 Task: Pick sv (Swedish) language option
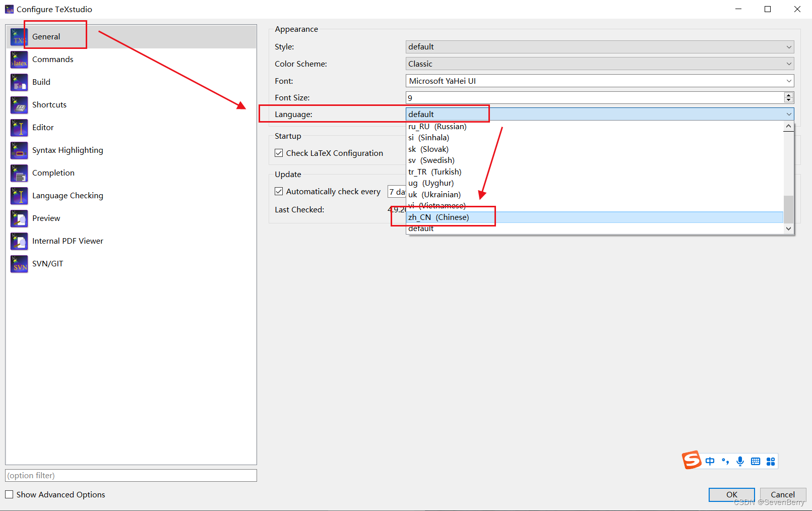click(595, 160)
